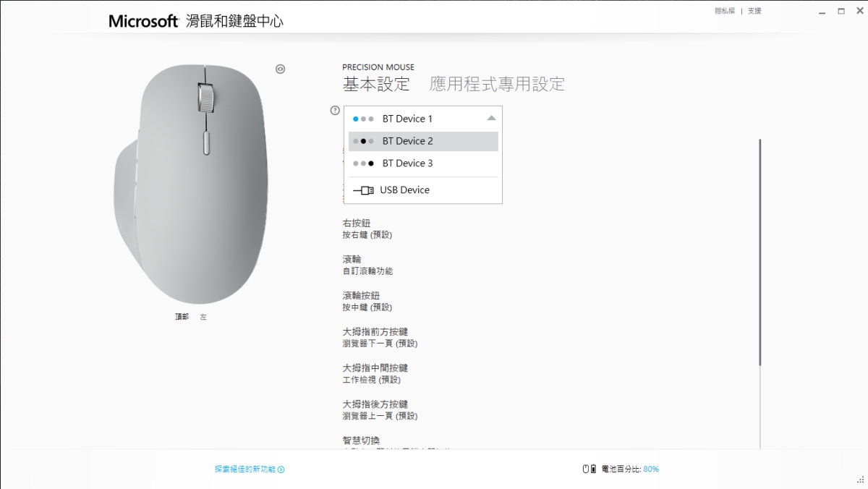Choose BT Device 3 in the list
The height and width of the screenshot is (489, 868).
(407, 163)
